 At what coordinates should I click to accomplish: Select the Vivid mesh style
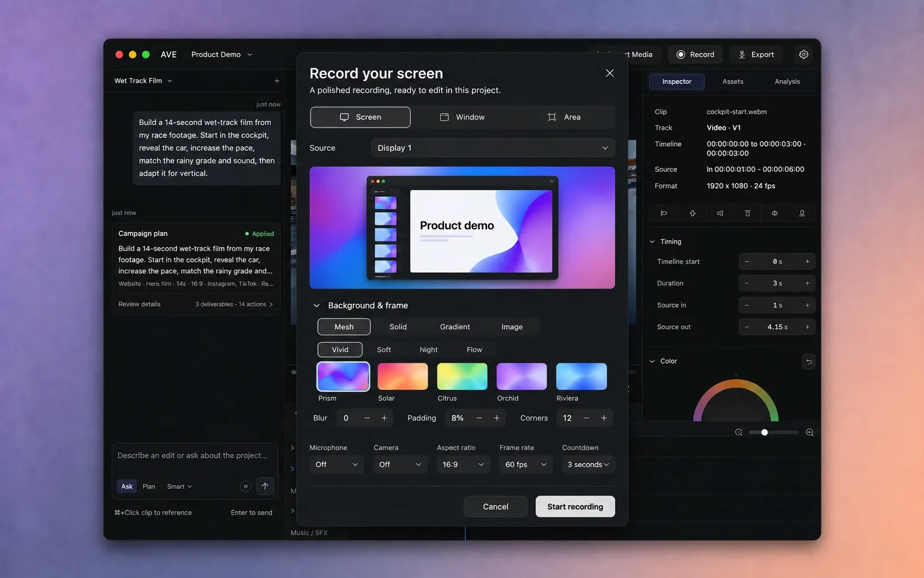pos(340,350)
